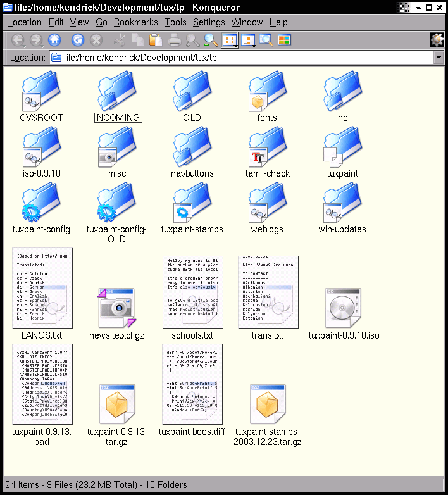Expand the location history dropdown arrow

[x=439, y=58]
